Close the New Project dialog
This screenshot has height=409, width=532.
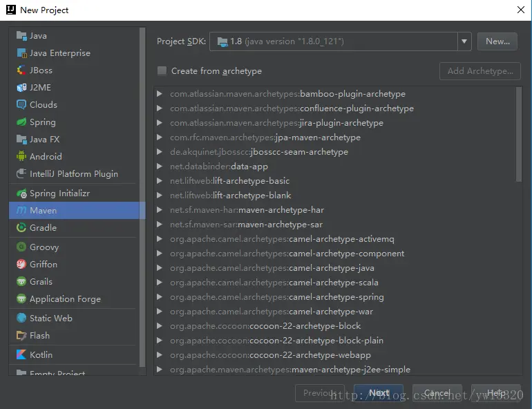[521, 10]
